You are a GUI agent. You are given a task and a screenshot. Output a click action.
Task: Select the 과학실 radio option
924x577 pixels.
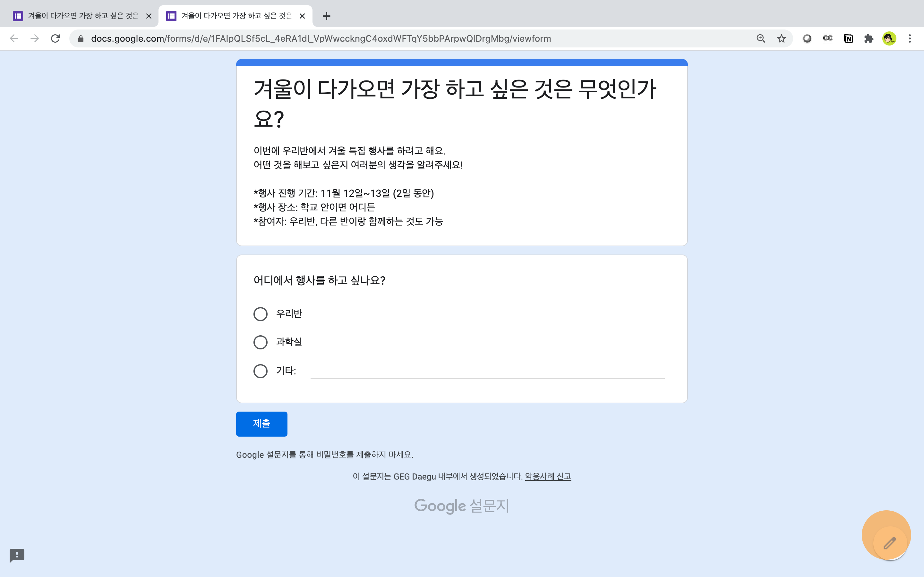(x=261, y=342)
